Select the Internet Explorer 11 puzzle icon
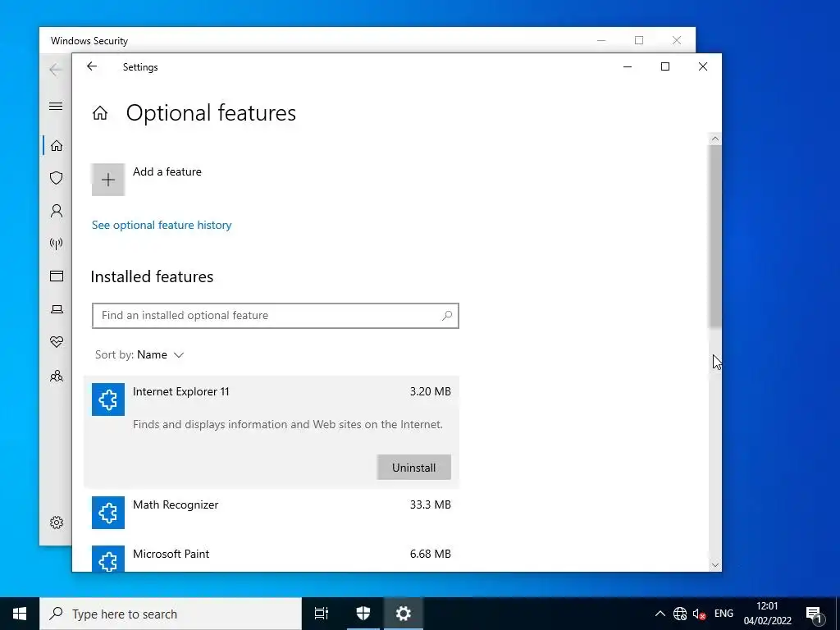 (x=108, y=399)
